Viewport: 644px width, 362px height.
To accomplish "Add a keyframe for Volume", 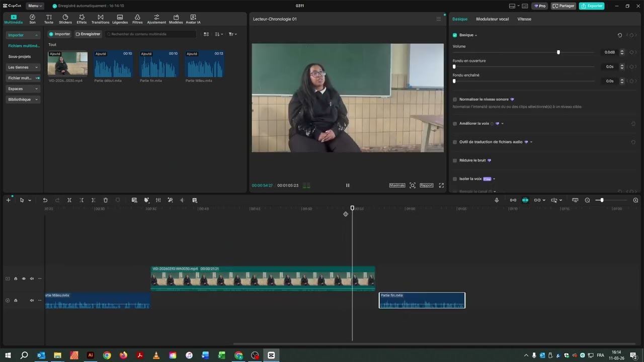I will pos(631,52).
